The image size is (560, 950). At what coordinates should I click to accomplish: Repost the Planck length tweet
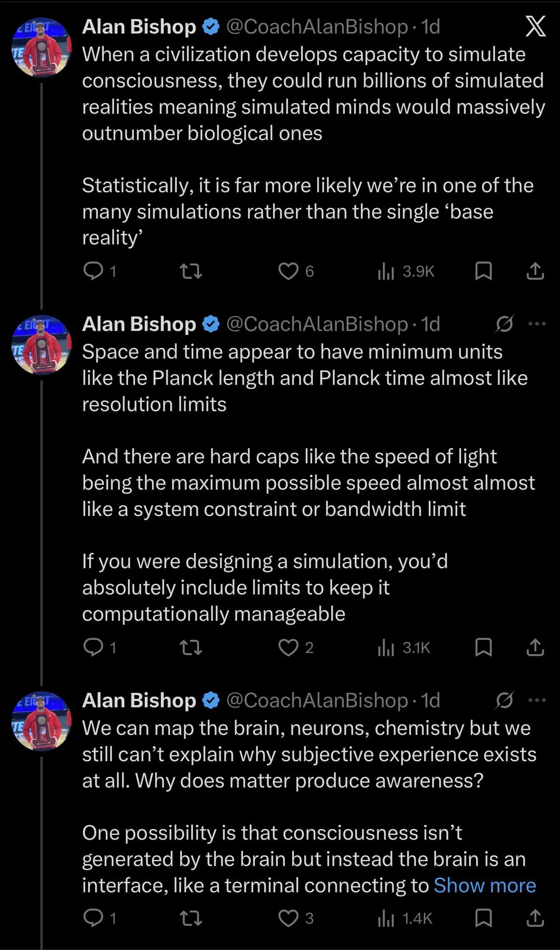190,647
